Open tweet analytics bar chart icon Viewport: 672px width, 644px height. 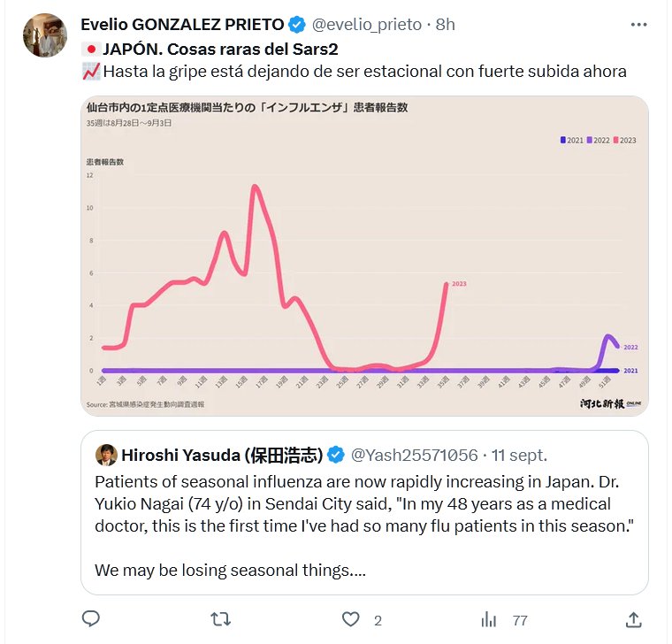click(486, 619)
